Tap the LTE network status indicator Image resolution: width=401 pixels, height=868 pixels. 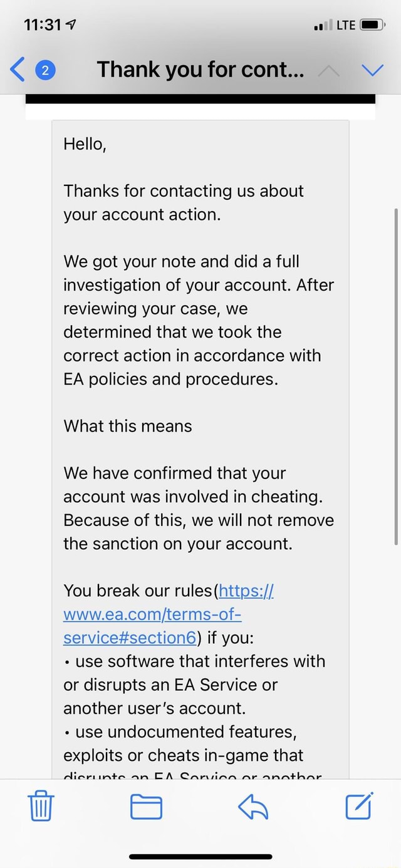click(x=346, y=25)
